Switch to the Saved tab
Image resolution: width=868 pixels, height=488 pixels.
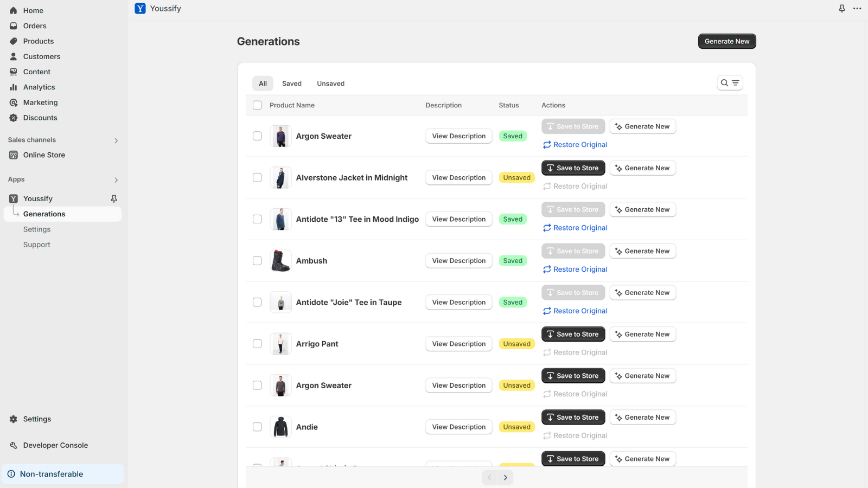coord(291,83)
